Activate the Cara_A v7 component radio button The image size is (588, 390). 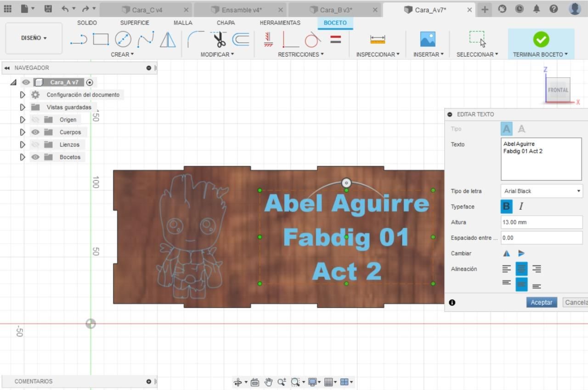click(x=90, y=82)
